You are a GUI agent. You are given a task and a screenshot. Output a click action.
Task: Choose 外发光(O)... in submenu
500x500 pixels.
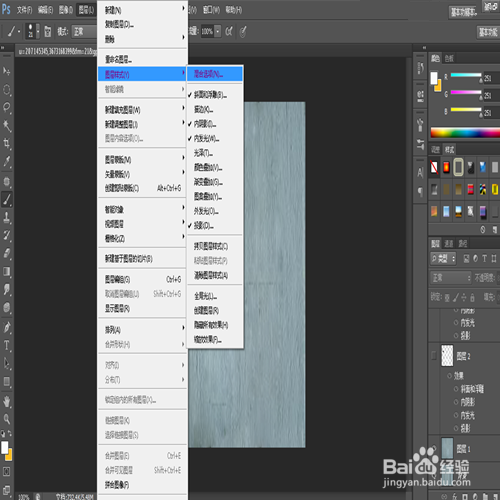[x=215, y=211]
